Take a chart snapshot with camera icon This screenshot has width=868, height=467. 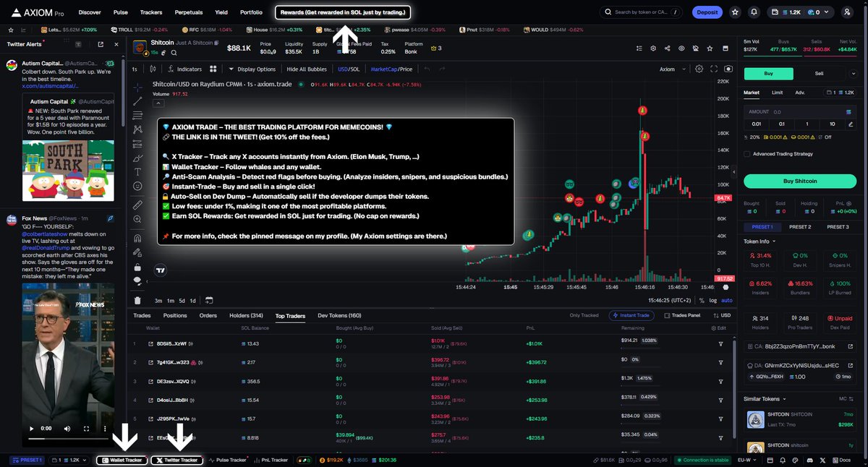[x=728, y=69]
